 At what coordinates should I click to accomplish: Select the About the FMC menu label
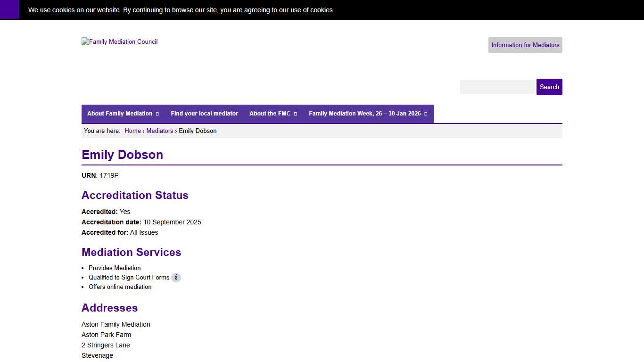point(270,114)
